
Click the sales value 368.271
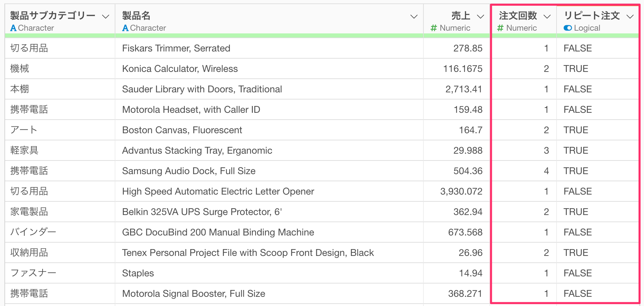point(465,294)
